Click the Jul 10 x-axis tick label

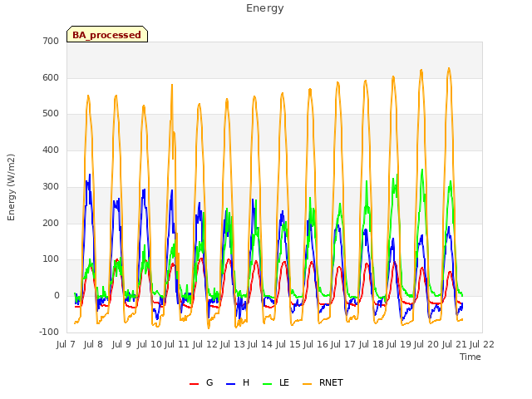pyautogui.click(x=150, y=344)
